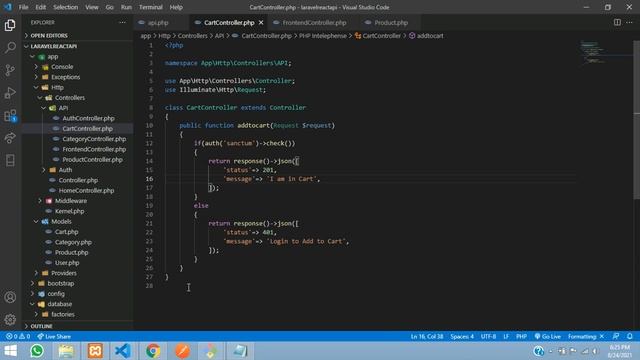Open the Search view in activity bar
The width and height of the screenshot is (640, 360).
[x=10, y=47]
